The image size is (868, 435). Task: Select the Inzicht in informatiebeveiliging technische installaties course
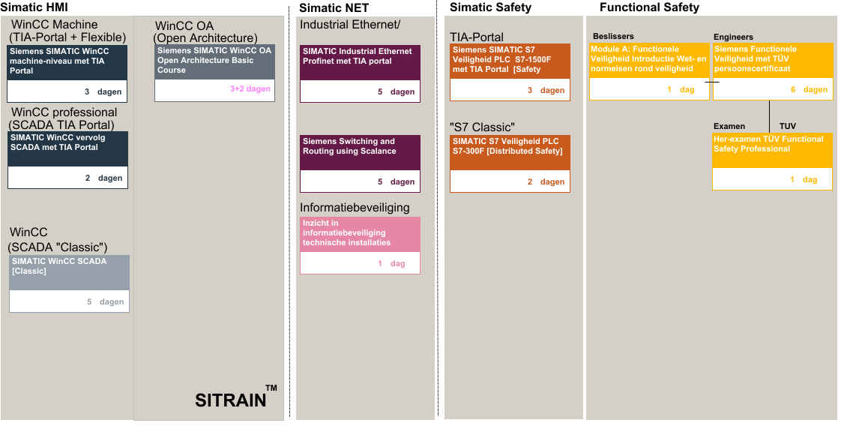point(360,233)
